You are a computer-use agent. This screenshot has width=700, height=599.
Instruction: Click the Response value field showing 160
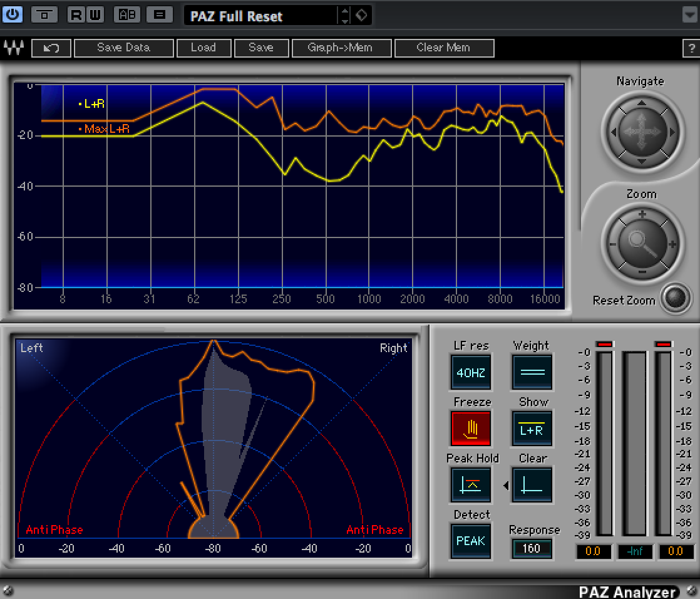(x=531, y=549)
